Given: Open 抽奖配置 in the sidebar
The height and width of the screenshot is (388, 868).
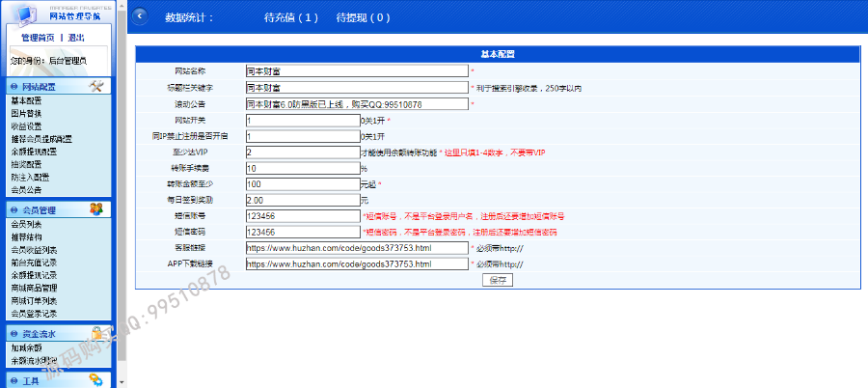Looking at the screenshot, I should (x=26, y=165).
